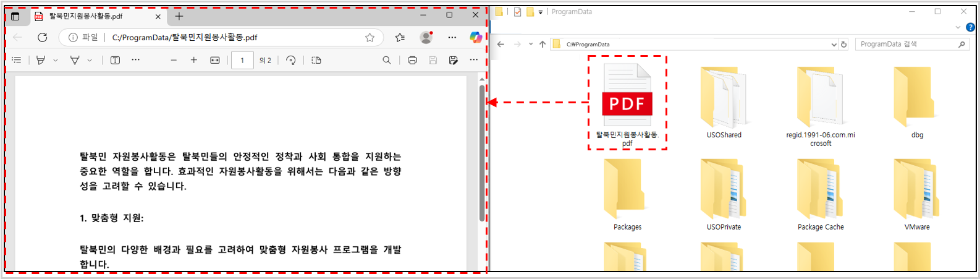Show the PDF table of contents

17,60
